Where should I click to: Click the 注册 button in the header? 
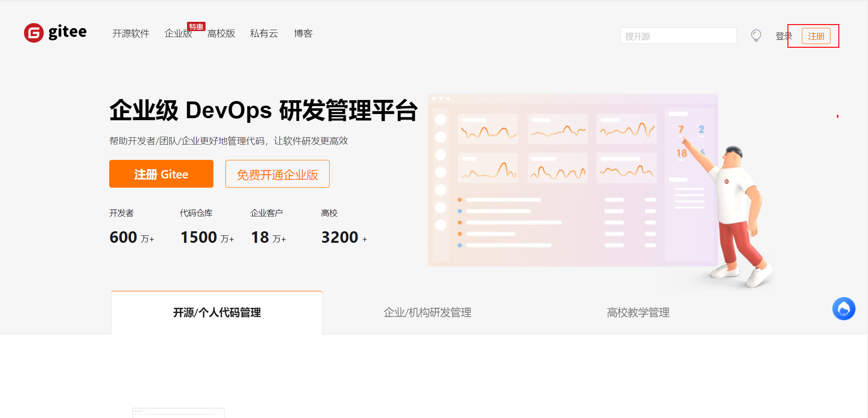point(816,36)
